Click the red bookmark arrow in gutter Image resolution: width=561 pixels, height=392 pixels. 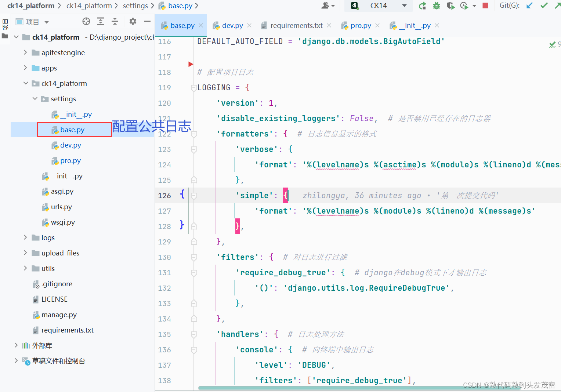point(191,64)
